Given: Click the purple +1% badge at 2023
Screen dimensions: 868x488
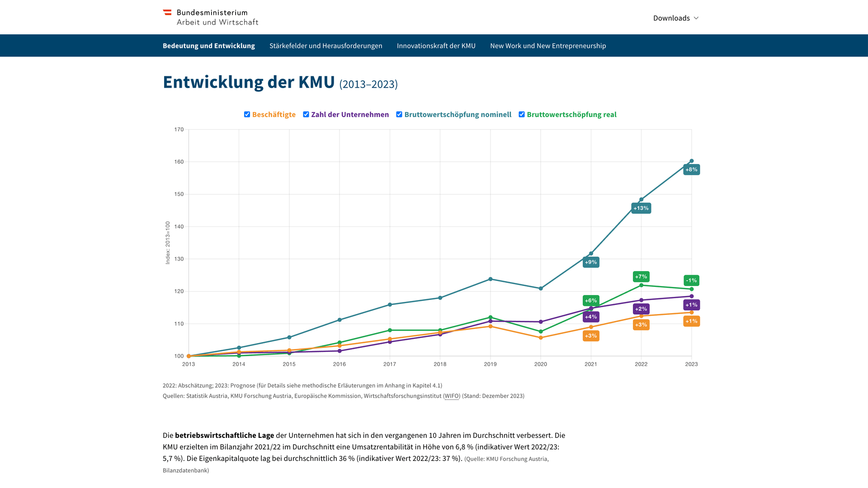Looking at the screenshot, I should (691, 305).
